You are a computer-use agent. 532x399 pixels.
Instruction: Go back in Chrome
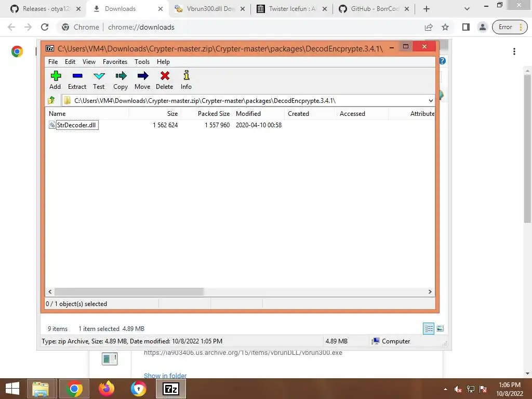(11, 27)
